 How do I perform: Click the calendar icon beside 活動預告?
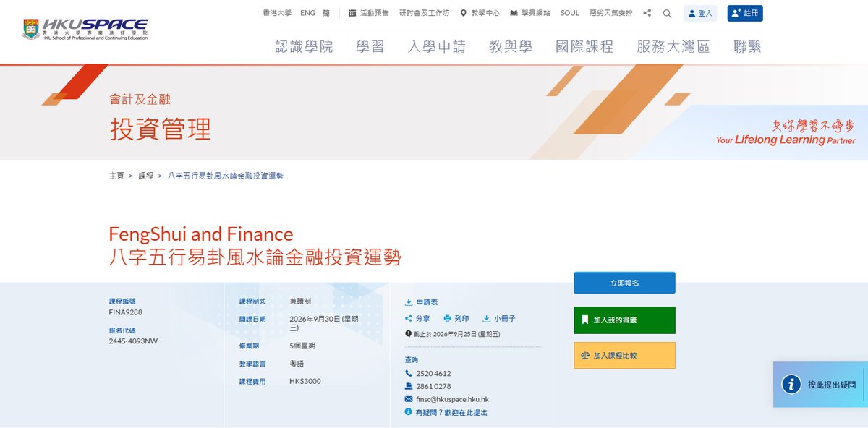point(352,13)
